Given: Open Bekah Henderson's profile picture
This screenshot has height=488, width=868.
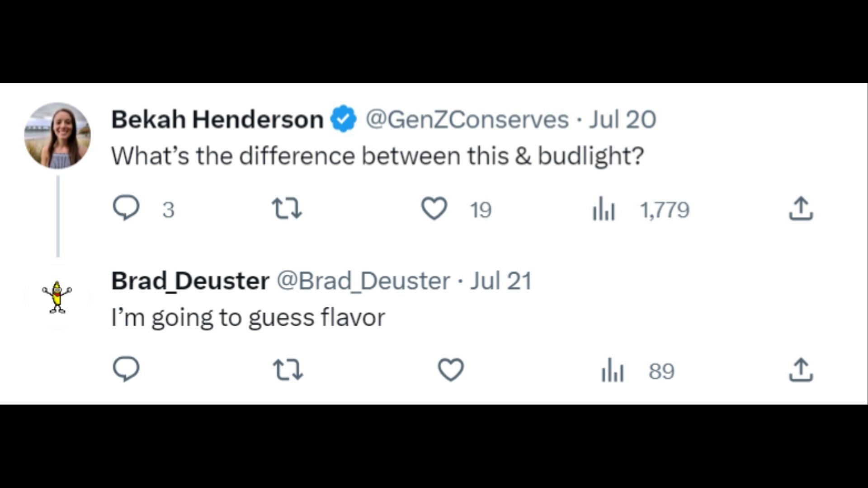Looking at the screenshot, I should [x=57, y=136].
